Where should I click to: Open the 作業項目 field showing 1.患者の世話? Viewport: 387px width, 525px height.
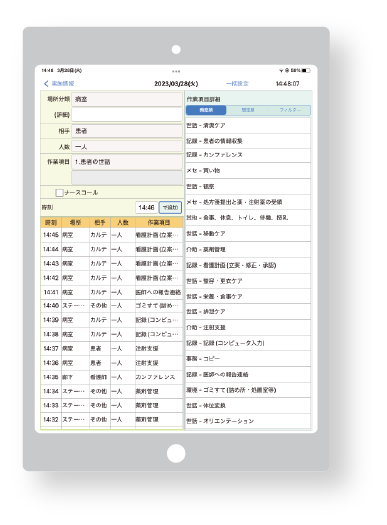(127, 162)
